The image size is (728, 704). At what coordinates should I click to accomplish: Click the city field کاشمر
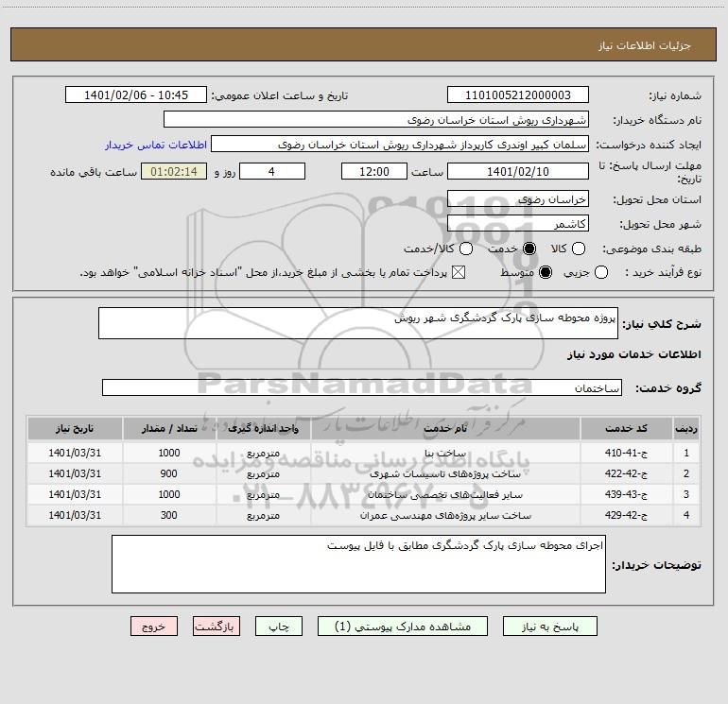point(518,224)
